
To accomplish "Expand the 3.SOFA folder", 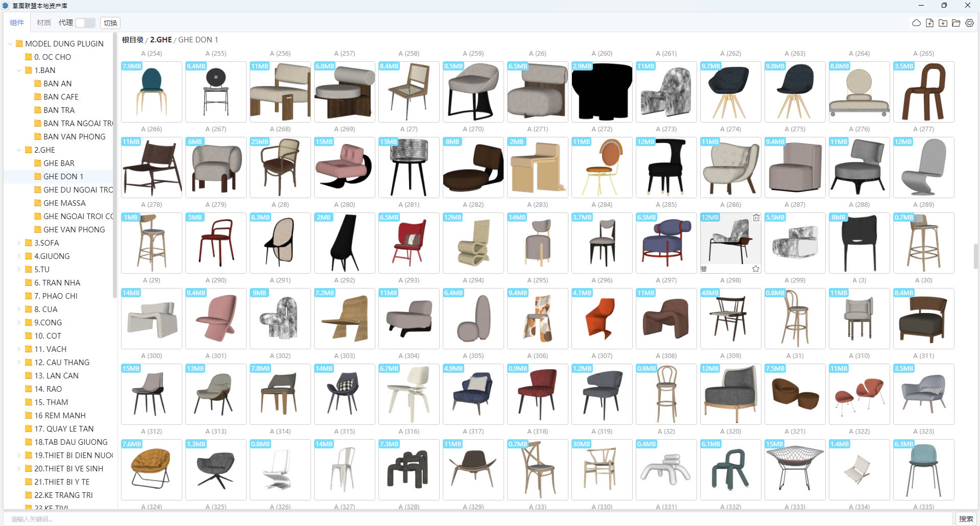I will pyautogui.click(x=19, y=243).
